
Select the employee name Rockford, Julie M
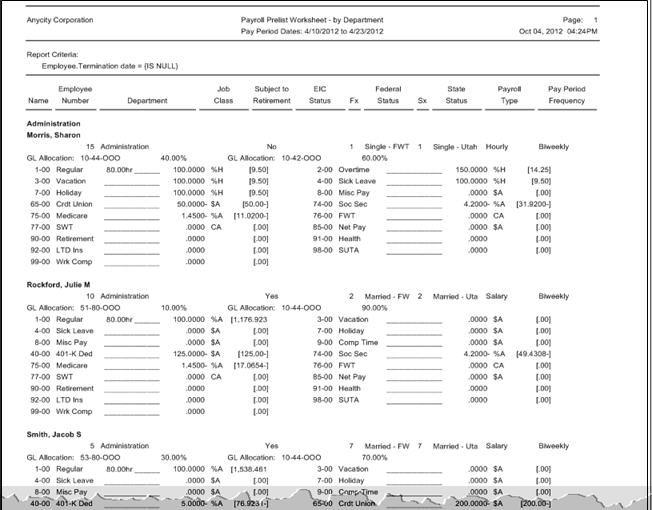point(58,285)
